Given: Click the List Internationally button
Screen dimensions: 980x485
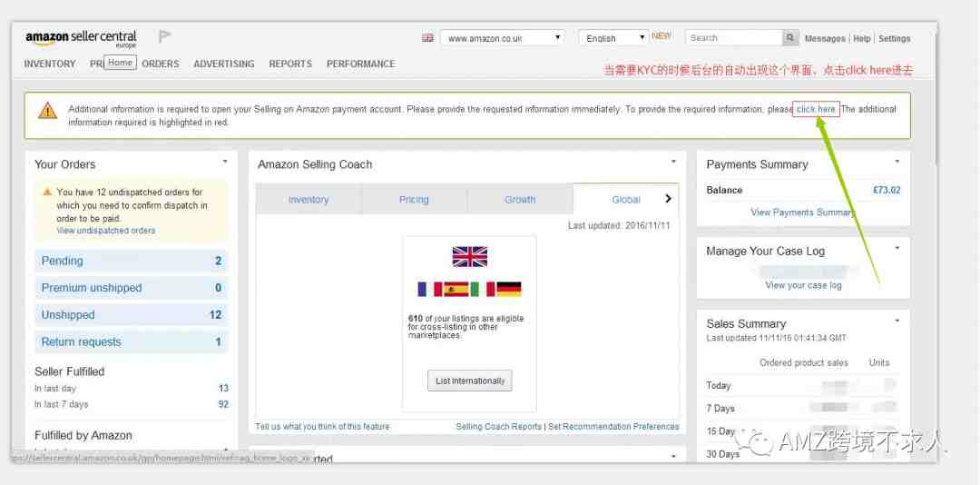Looking at the screenshot, I should (470, 381).
